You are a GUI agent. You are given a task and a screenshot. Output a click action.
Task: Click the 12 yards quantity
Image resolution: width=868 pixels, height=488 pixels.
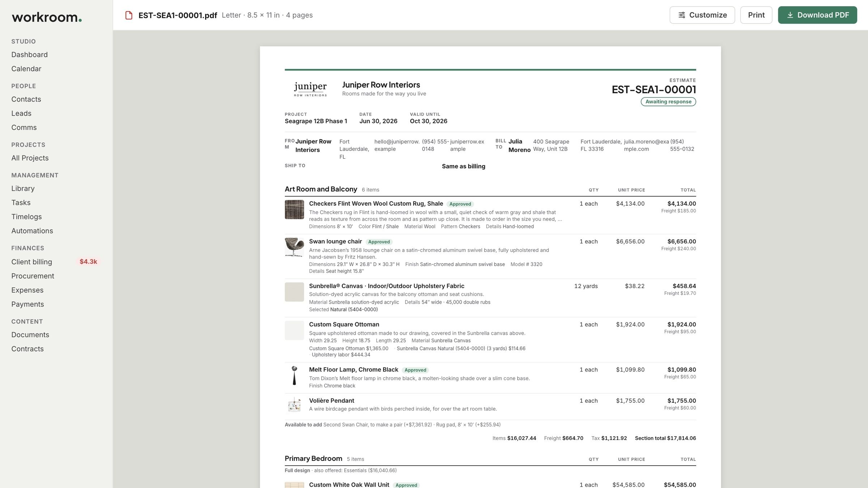[586, 286]
